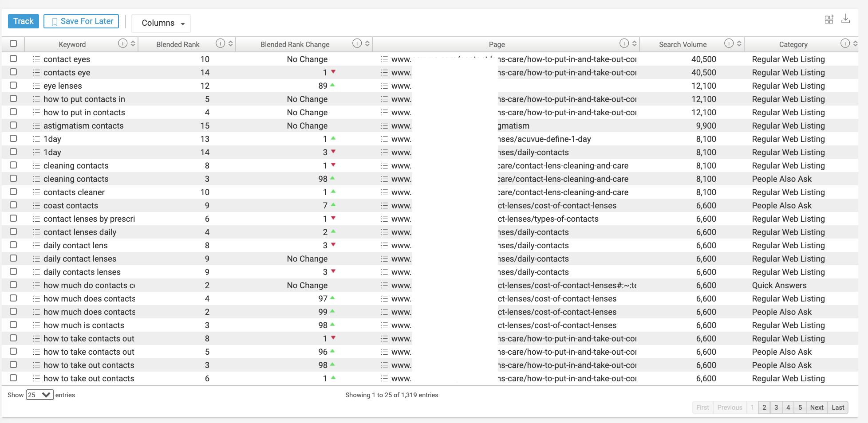The width and height of the screenshot is (868, 423).
Task: Click the list icon beside 'contact eyes' keyword
Action: 36,59
